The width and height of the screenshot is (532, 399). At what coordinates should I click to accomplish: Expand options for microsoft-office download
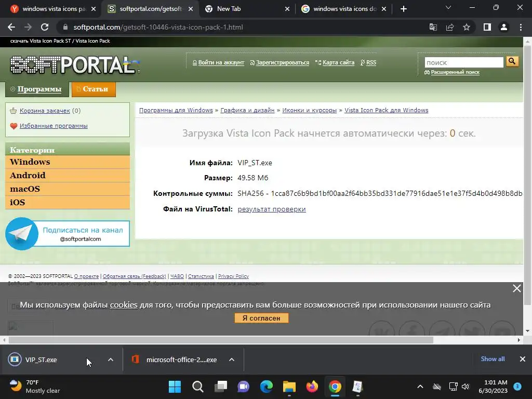[232, 360]
